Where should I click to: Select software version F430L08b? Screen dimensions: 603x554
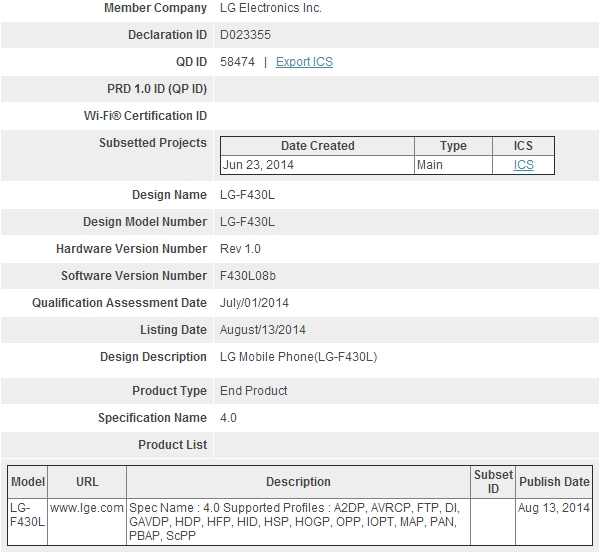[248, 276]
